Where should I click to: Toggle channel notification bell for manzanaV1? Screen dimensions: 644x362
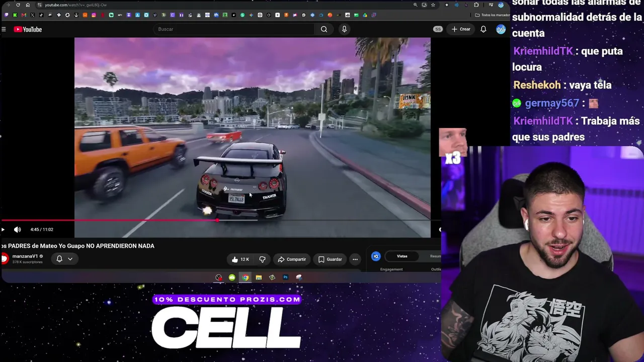59,258
